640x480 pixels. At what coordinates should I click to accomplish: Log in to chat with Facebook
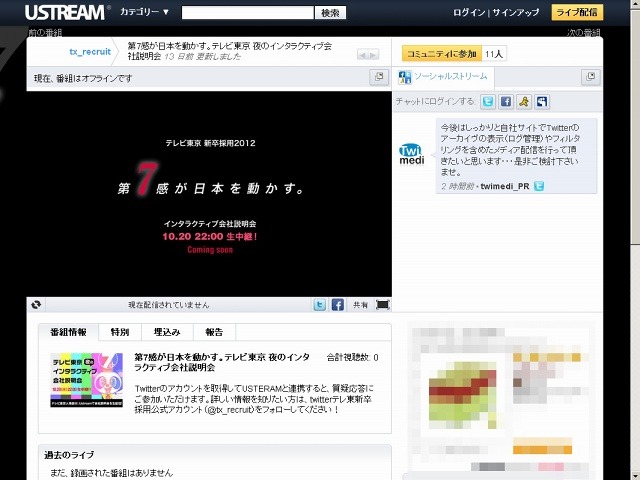point(506,102)
